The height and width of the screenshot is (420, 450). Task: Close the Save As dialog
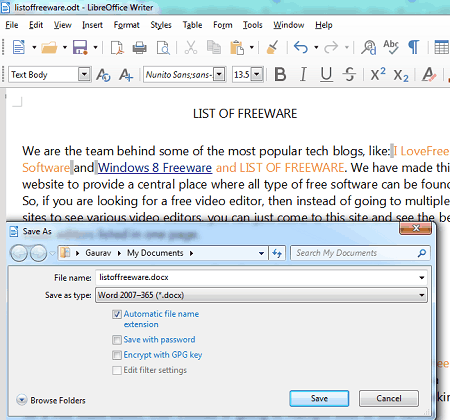coord(416,228)
